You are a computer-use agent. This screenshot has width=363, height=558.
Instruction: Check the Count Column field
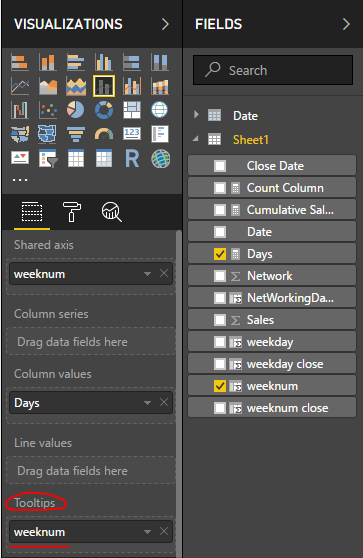point(220,188)
